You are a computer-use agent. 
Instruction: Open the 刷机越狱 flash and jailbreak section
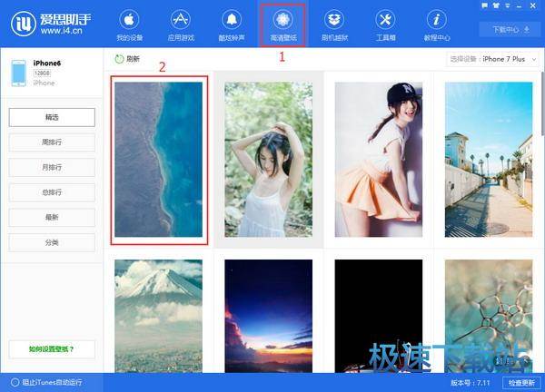[x=334, y=25]
